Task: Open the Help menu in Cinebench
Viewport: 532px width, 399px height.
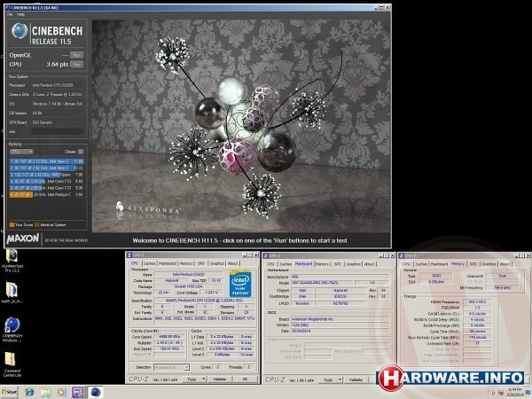Action: tap(20, 14)
